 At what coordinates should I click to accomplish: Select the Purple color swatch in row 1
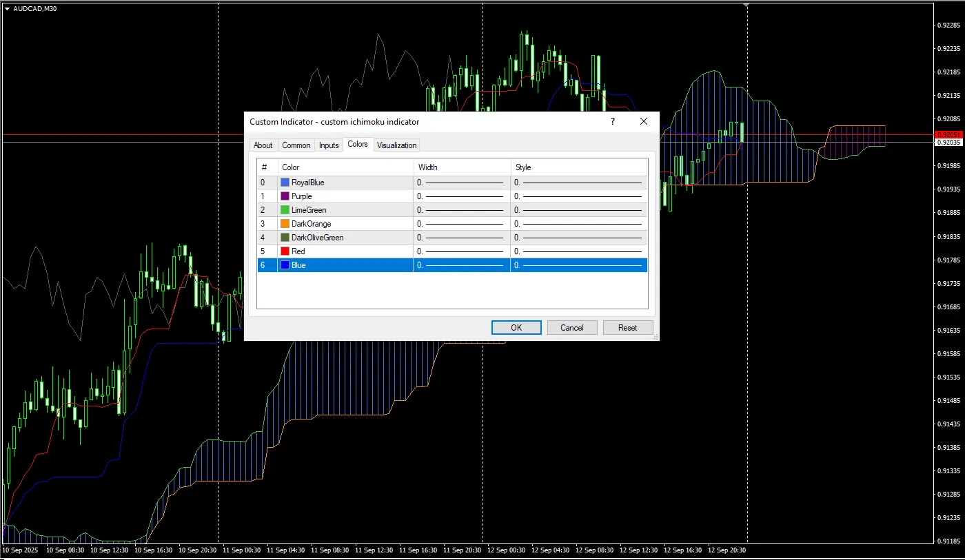click(285, 196)
